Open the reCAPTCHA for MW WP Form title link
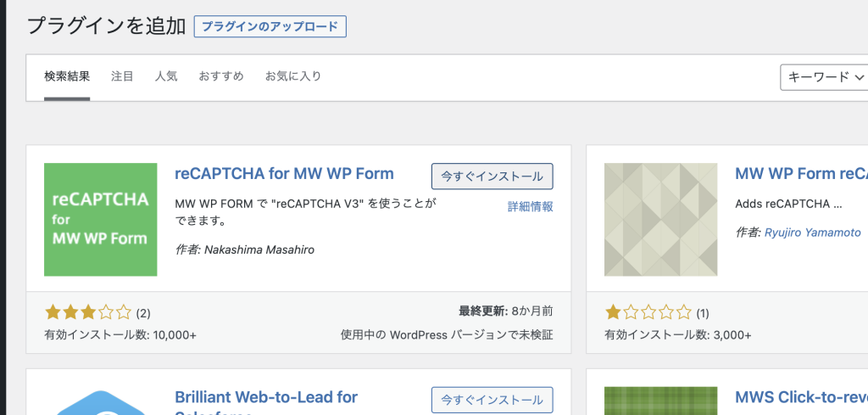The width and height of the screenshot is (868, 415). 284,174
